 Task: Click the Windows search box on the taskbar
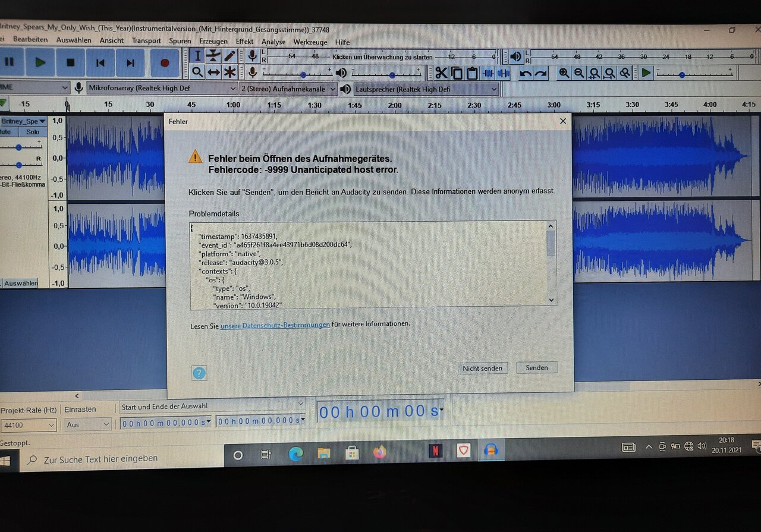pyautogui.click(x=122, y=458)
